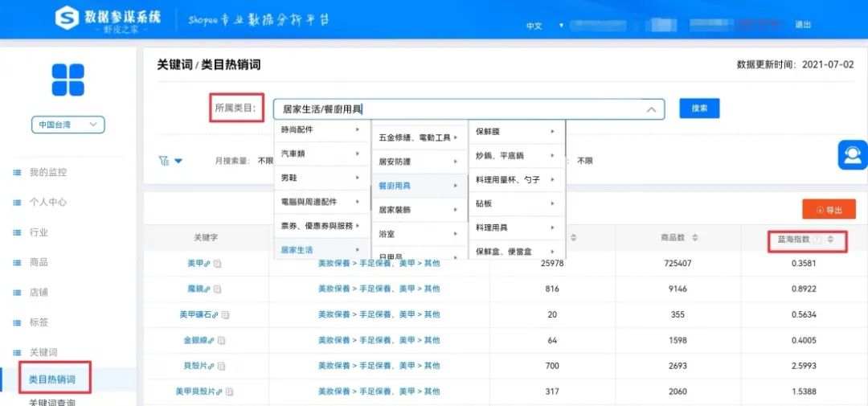
Task: Open the 中文 language dropdown
Action: pos(545,26)
